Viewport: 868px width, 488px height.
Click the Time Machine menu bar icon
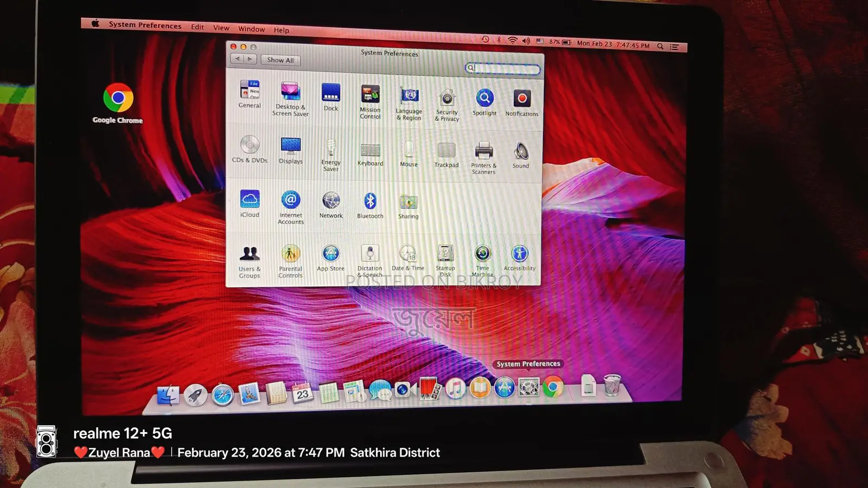(x=486, y=39)
